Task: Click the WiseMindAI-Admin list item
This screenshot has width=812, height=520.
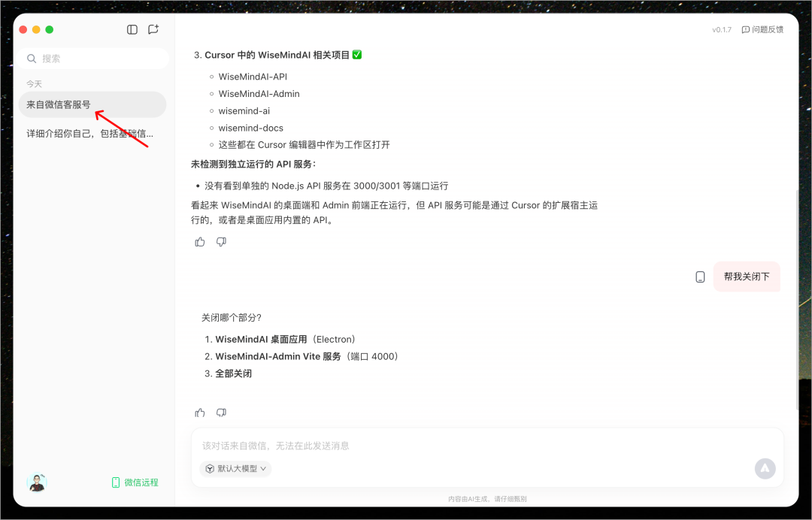Action: click(x=259, y=94)
